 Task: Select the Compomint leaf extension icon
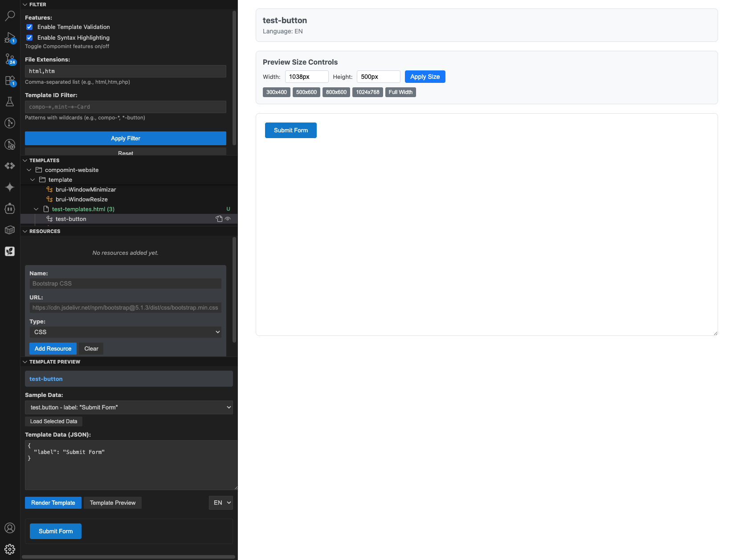(x=10, y=251)
